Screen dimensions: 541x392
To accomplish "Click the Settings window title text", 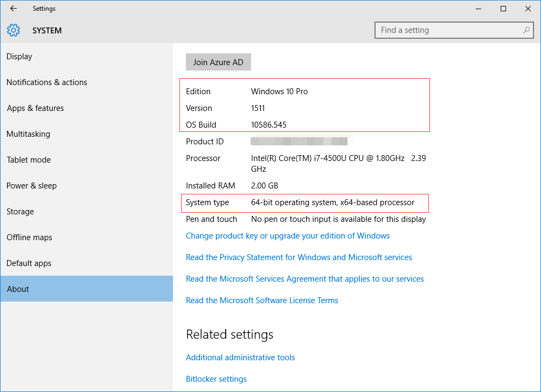I will [x=44, y=9].
